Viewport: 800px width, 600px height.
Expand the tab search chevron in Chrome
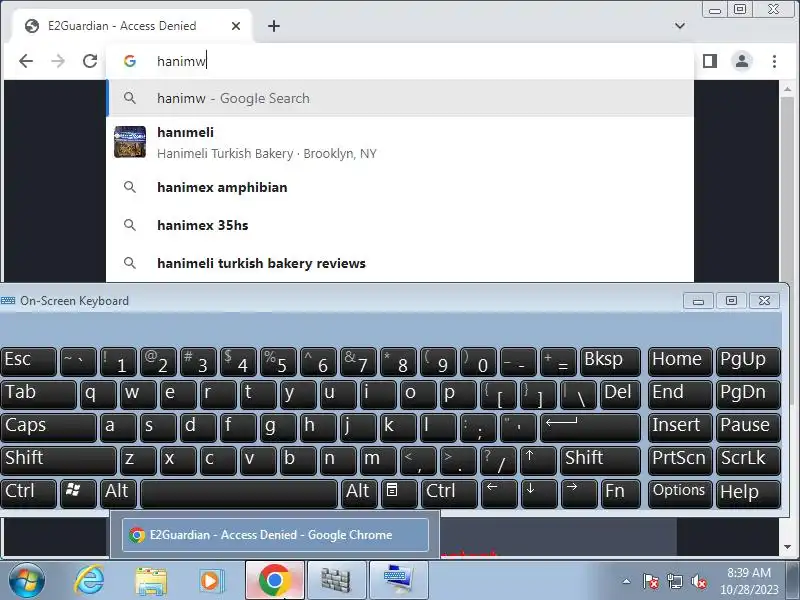pos(680,26)
